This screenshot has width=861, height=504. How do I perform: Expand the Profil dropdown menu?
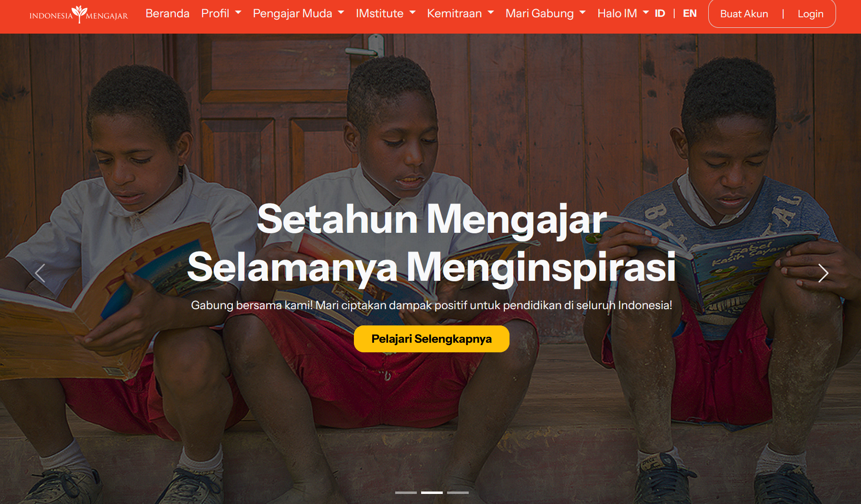(221, 13)
